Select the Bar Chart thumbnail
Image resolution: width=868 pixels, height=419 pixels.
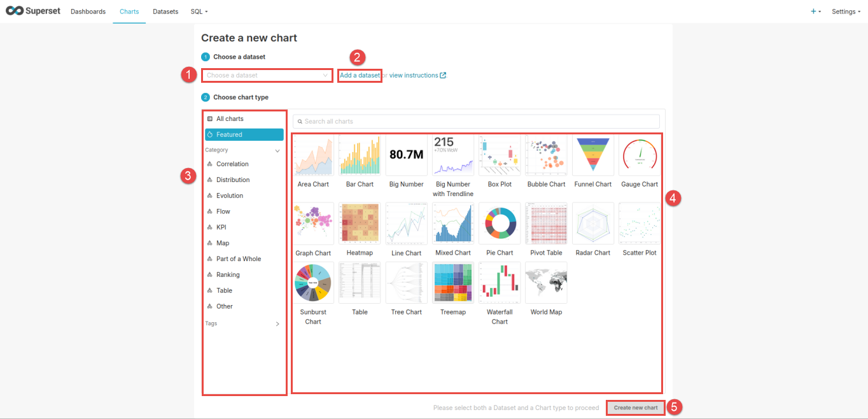click(360, 155)
